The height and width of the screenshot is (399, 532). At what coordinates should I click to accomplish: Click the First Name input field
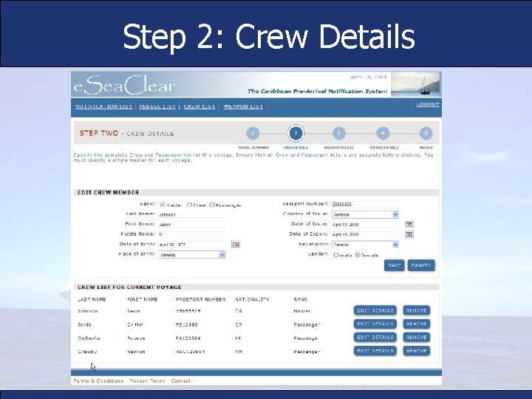[x=192, y=225]
